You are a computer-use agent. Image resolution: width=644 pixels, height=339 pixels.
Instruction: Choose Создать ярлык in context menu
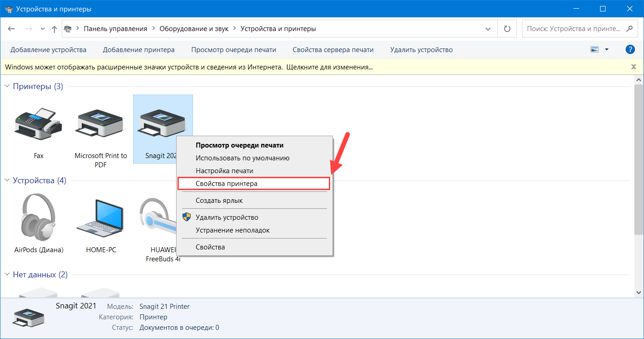pos(255,201)
